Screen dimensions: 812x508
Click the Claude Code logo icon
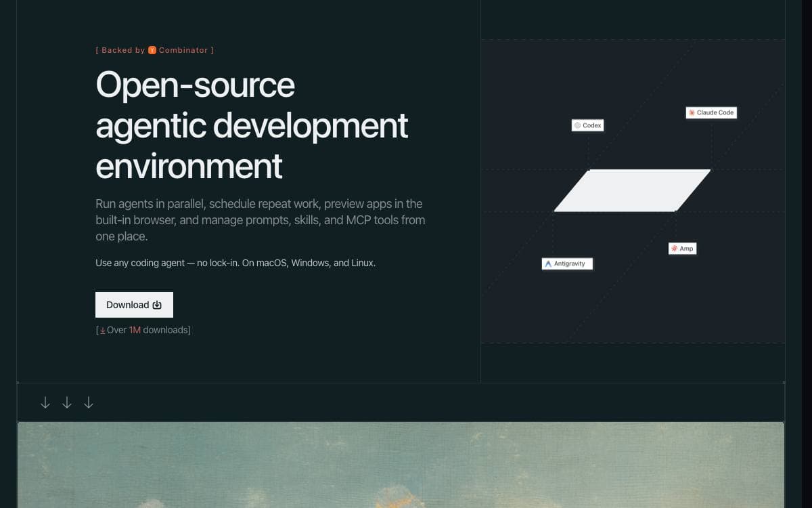[692, 112]
